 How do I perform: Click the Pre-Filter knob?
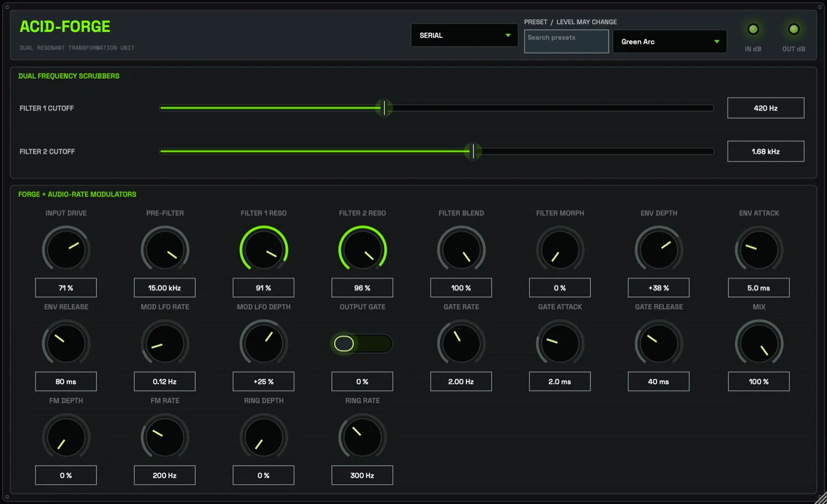tap(165, 250)
